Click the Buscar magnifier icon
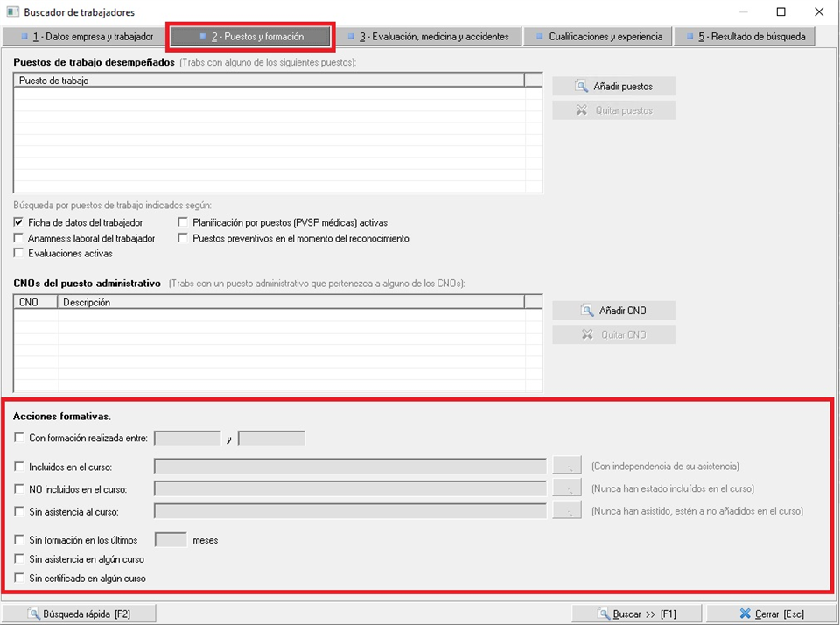 [603, 614]
